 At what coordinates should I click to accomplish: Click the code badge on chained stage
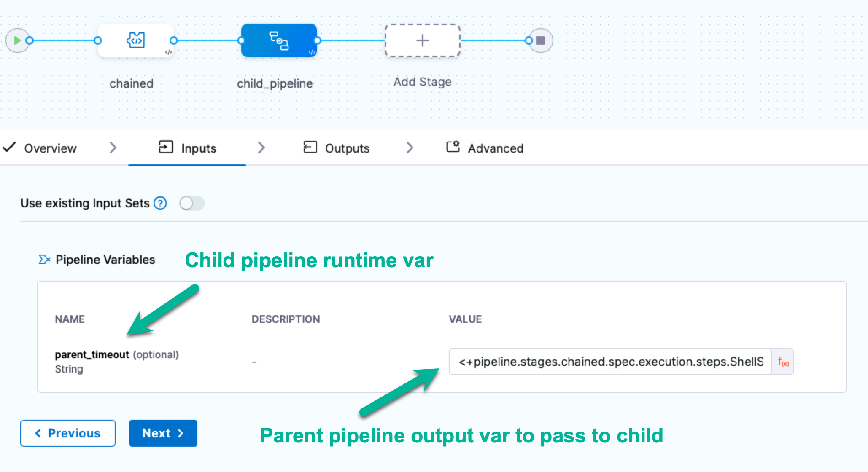(x=168, y=52)
